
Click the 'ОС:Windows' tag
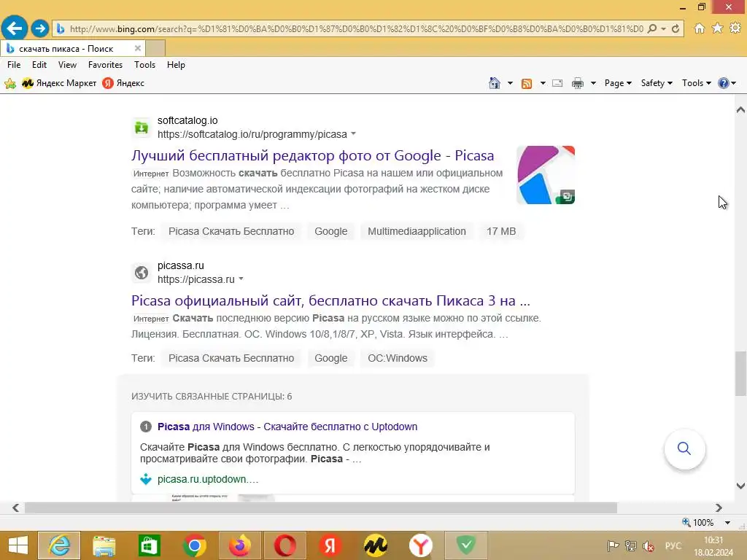pyautogui.click(x=398, y=358)
